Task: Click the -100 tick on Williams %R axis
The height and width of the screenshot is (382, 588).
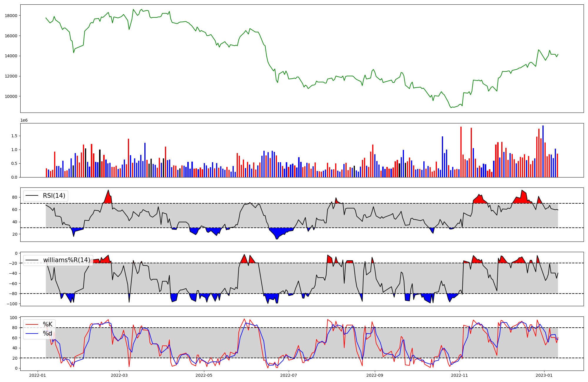Action: tap(12, 304)
